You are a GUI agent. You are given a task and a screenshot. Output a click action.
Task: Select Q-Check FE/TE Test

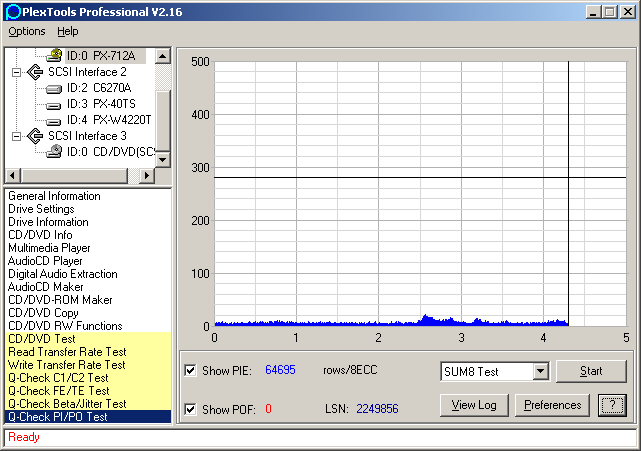[x=88, y=391]
